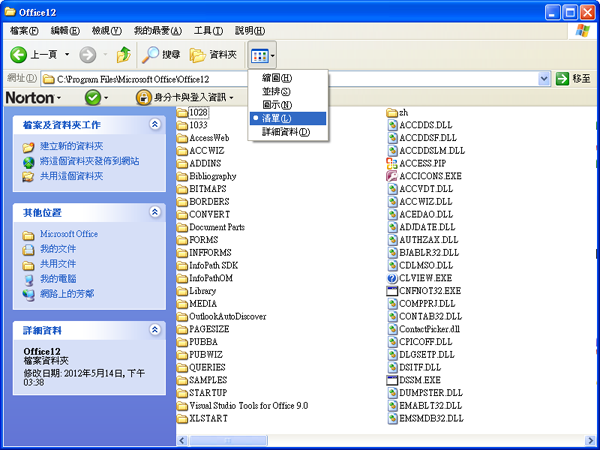The width and height of the screenshot is (600, 450).
Task: Select the CLVIEW.EXE help icon
Action: (392, 278)
